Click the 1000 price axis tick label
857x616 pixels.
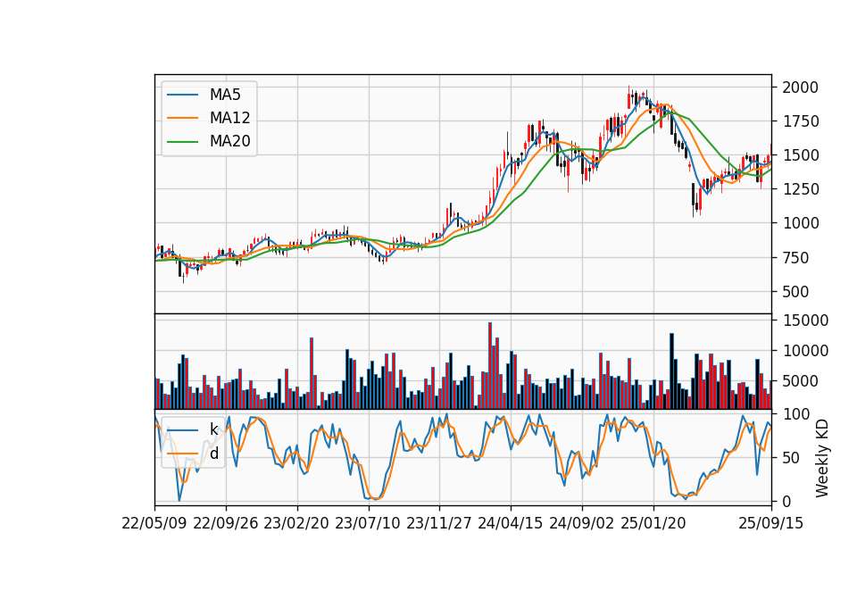[800, 223]
